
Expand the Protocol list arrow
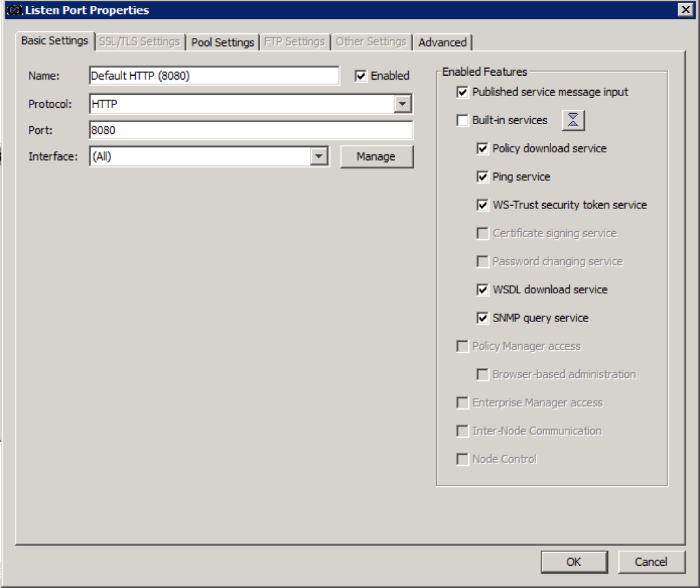coord(403,103)
